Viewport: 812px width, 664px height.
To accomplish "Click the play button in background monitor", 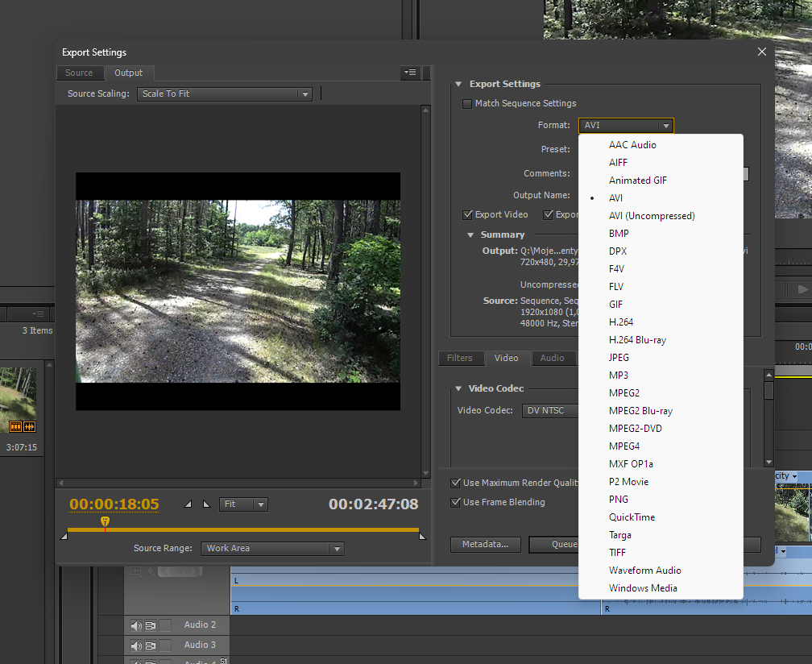I will pos(802,289).
